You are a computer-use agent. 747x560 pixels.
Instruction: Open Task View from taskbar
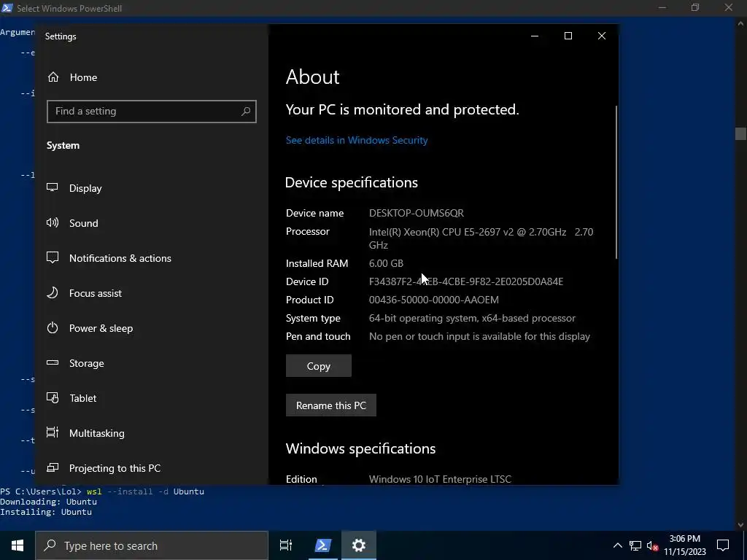286,545
